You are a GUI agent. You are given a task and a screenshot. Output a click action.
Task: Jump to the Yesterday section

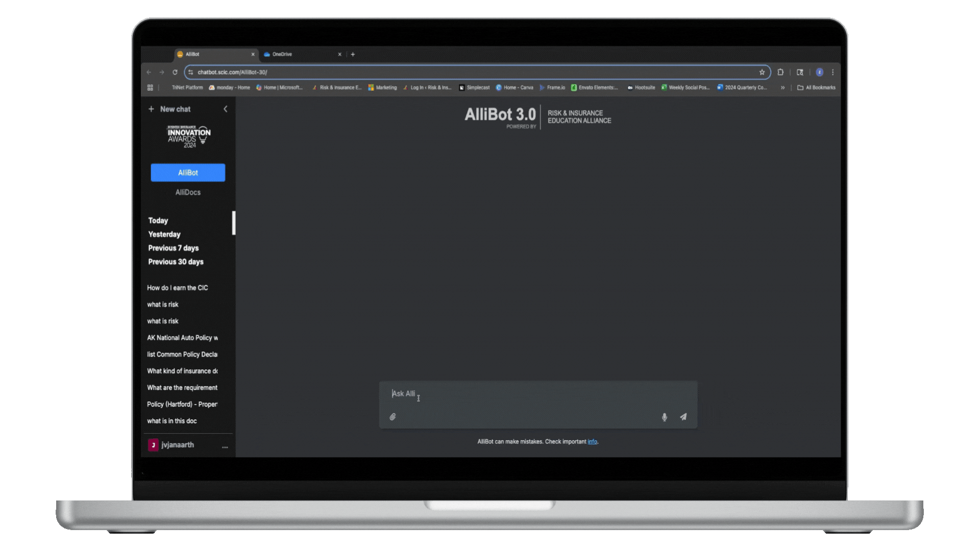tap(164, 234)
